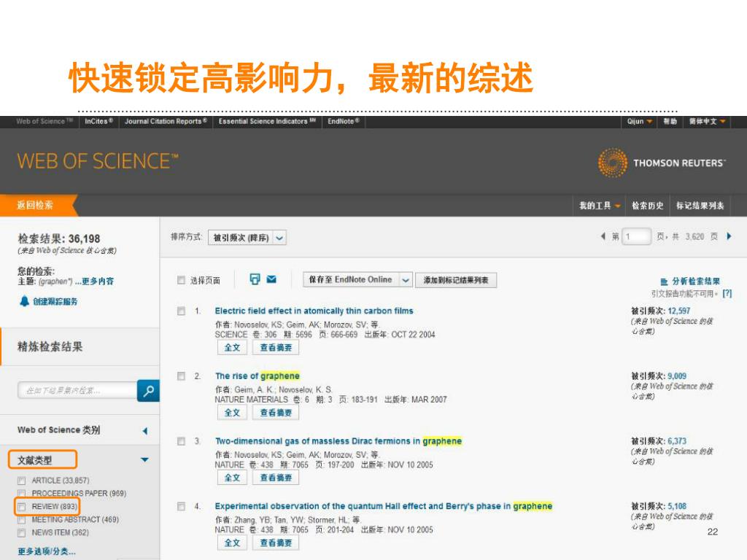Open 'Experimental observation of the quantum Hall effect' title
Image resolution: width=747 pixels, height=560 pixels.
click(x=384, y=506)
